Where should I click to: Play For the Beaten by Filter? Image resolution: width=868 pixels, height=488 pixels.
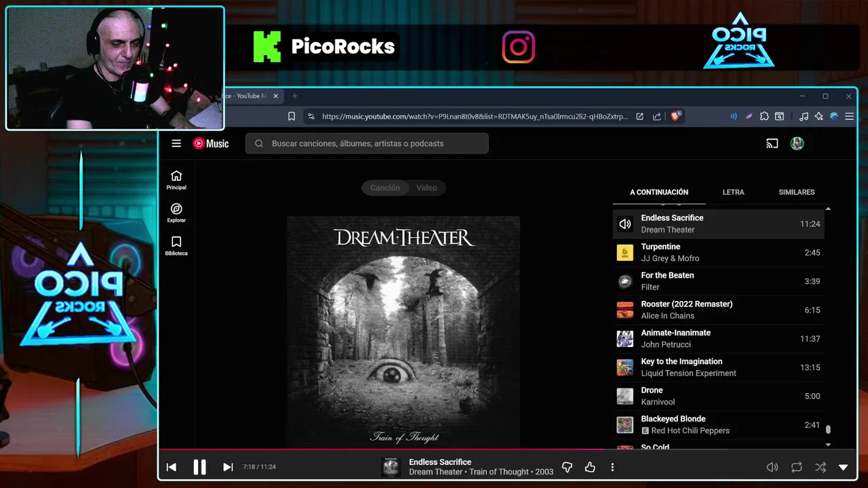click(x=719, y=281)
